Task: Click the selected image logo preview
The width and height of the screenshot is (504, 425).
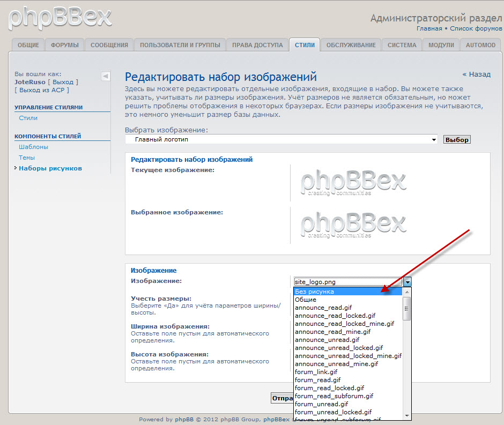Action: click(x=353, y=225)
